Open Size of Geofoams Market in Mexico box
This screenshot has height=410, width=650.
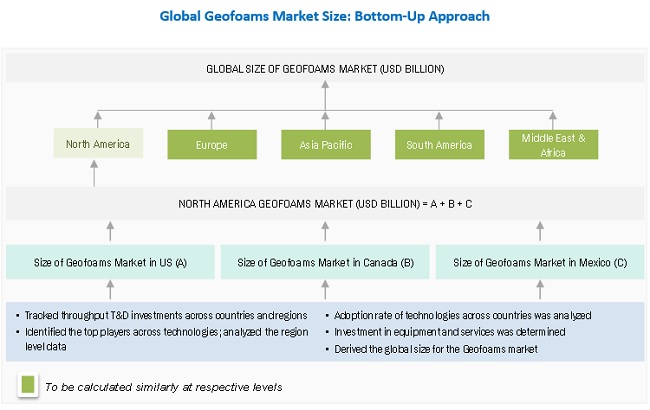point(539,263)
